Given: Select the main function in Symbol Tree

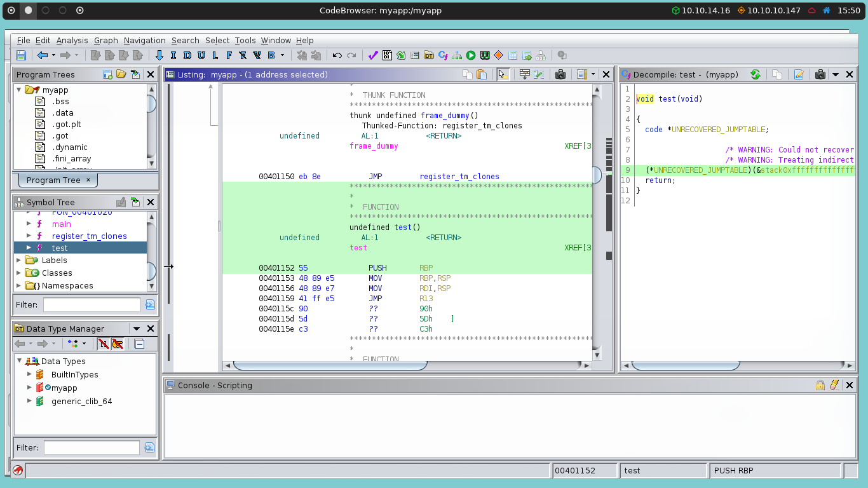Looking at the screenshot, I should (x=62, y=224).
